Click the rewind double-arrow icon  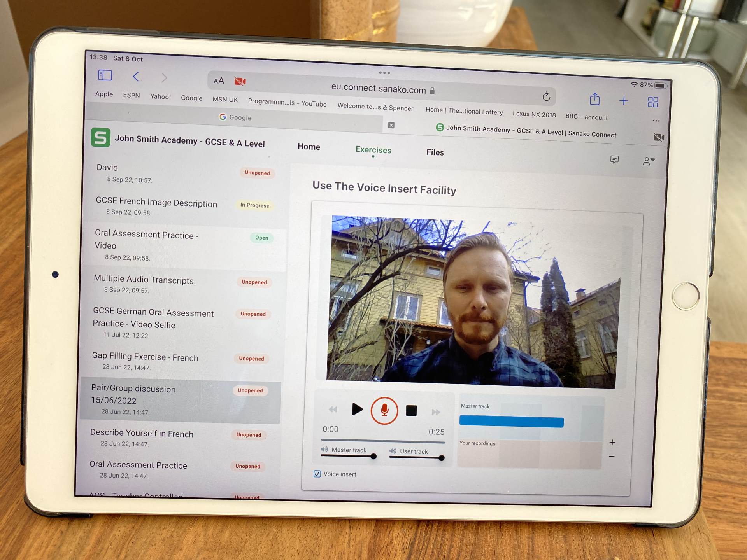tap(333, 409)
